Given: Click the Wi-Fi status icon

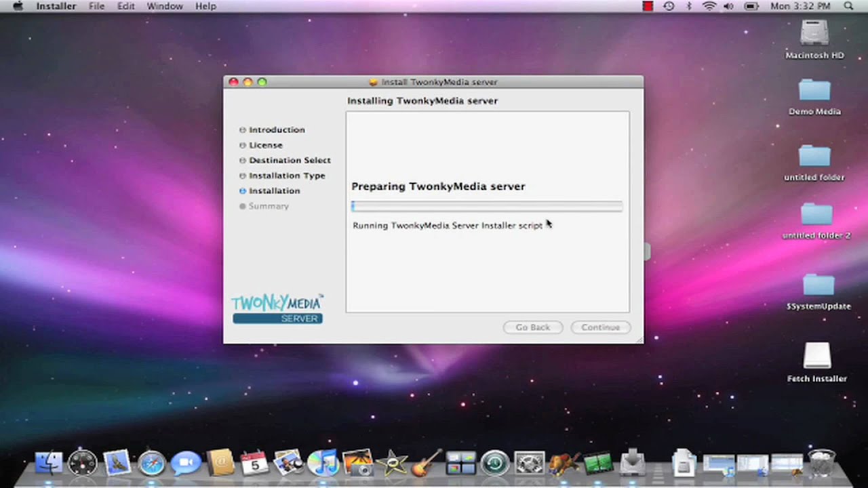Looking at the screenshot, I should [x=709, y=6].
